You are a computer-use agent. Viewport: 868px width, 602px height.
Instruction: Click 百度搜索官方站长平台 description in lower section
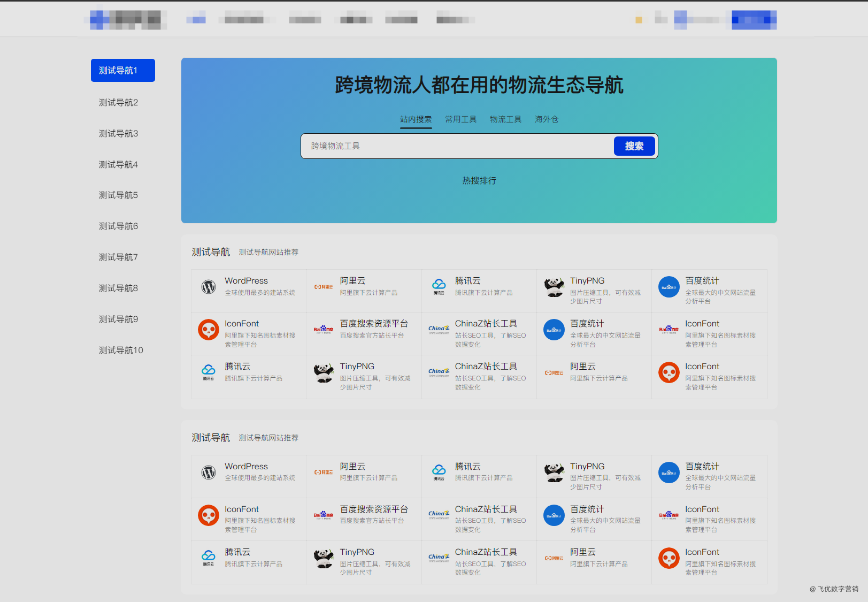point(372,521)
